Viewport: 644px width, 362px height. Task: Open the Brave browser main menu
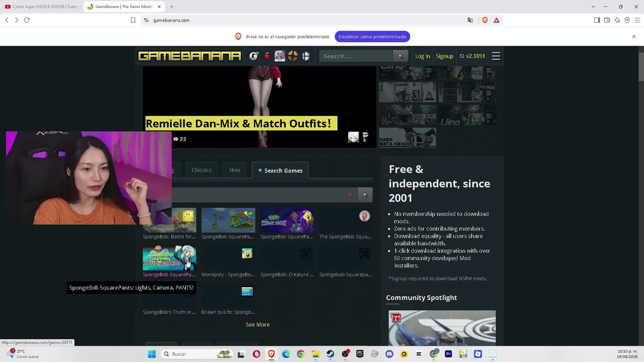click(637, 20)
